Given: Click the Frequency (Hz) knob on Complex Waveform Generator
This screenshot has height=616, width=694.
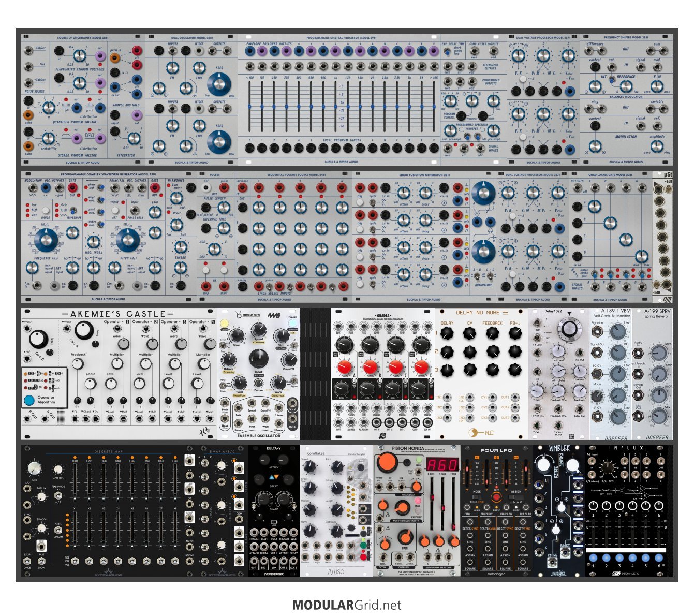Looking at the screenshot, I should (46, 240).
